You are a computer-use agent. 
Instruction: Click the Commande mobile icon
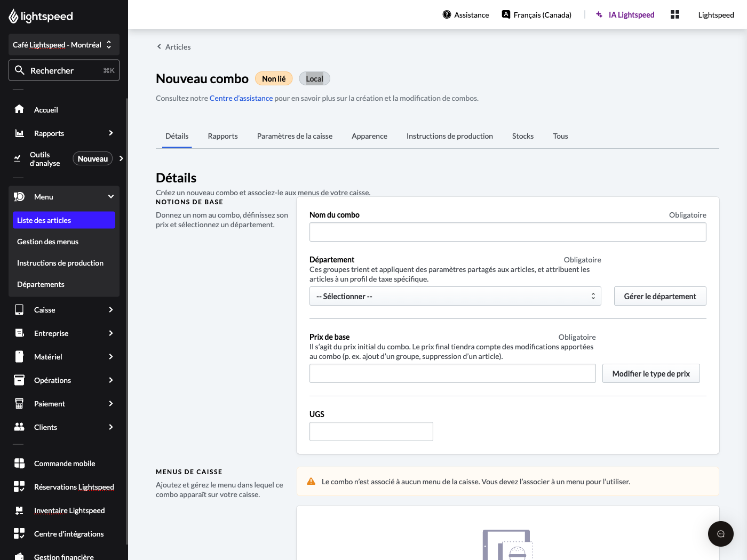[x=19, y=463]
